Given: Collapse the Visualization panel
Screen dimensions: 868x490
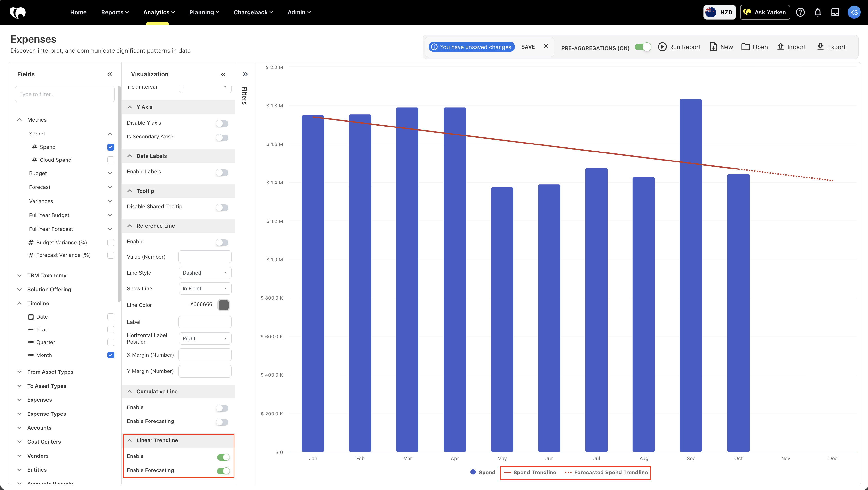Looking at the screenshot, I should (223, 74).
